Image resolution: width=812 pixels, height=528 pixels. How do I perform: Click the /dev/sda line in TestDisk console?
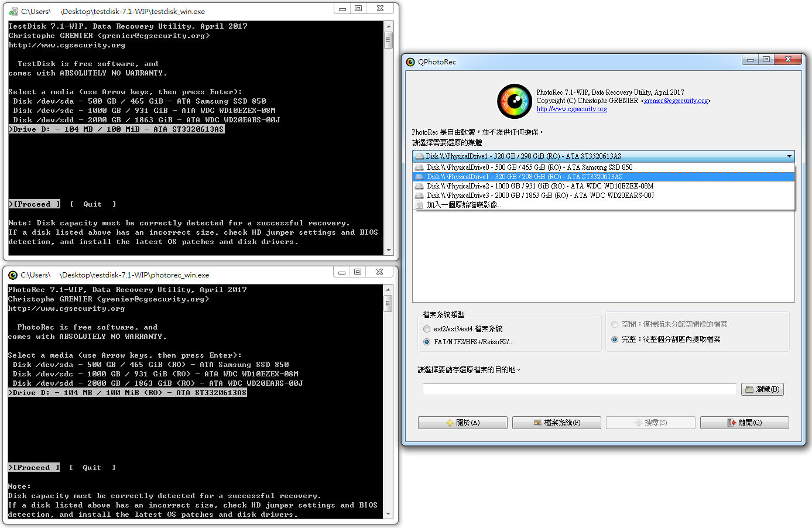(139, 101)
